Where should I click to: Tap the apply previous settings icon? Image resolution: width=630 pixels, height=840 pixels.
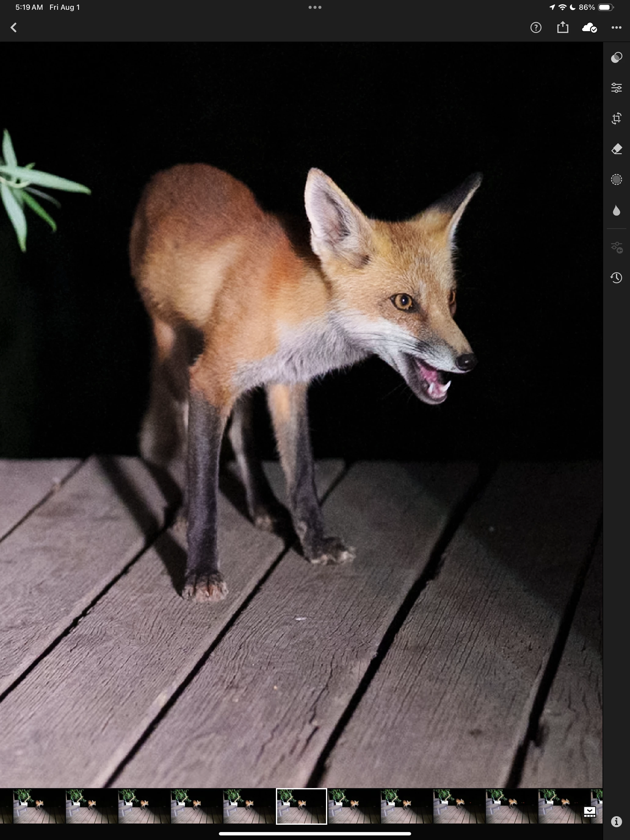click(616, 248)
